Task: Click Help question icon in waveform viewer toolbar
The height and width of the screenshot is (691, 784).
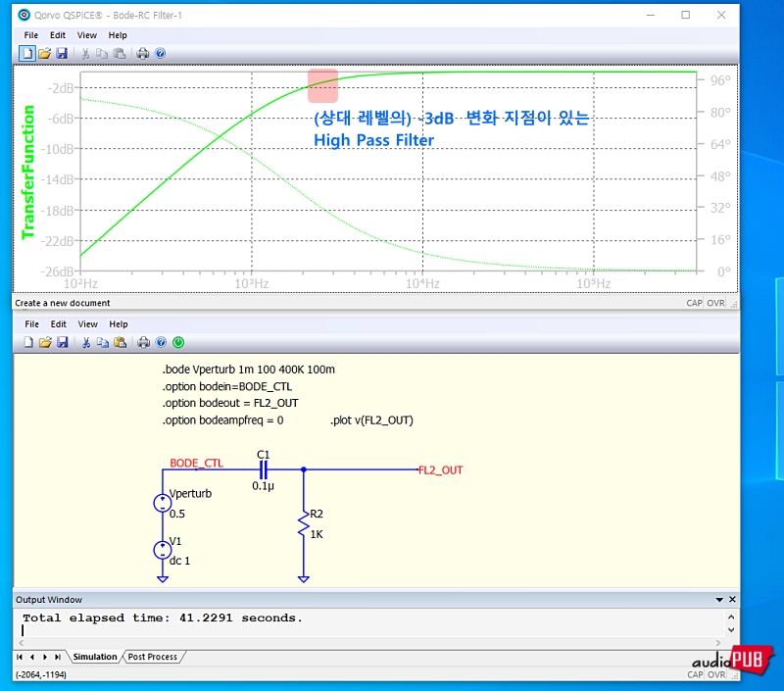Action: pyautogui.click(x=160, y=54)
